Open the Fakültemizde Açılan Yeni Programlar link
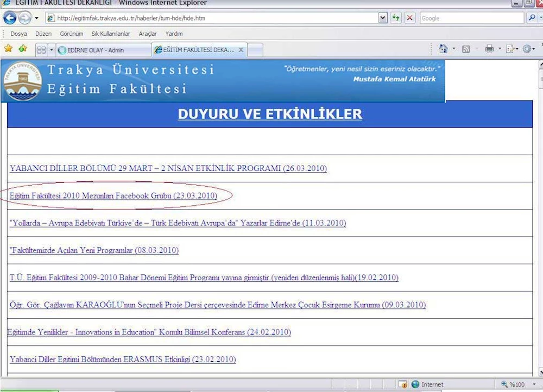 94,250
